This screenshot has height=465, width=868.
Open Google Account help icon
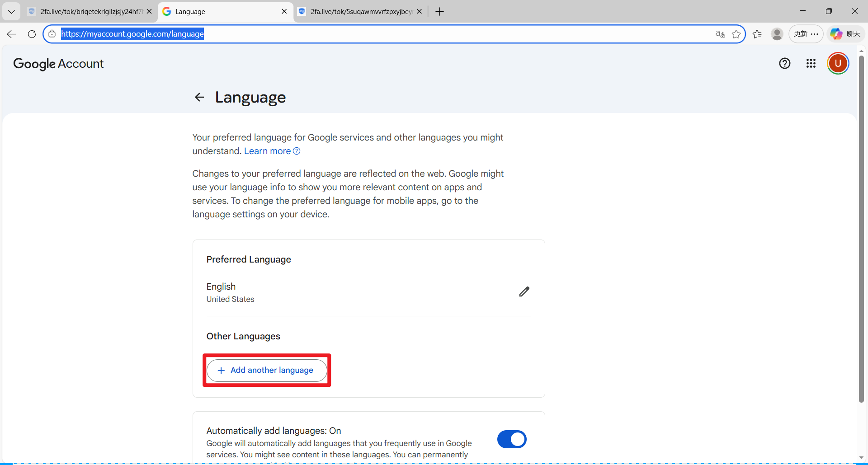[x=784, y=64]
